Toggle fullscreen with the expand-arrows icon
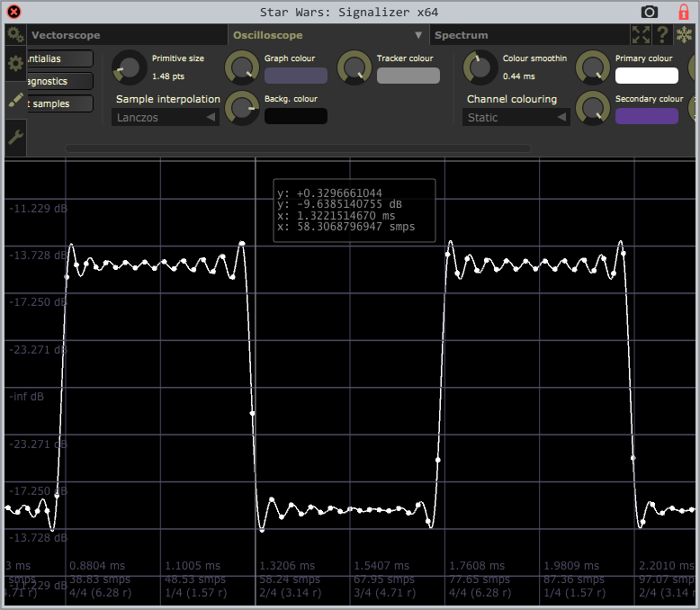700x610 pixels. [x=641, y=35]
